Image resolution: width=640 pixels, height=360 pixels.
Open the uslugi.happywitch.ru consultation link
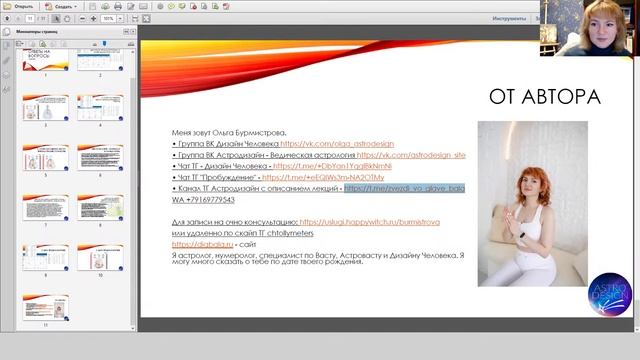coord(370,222)
